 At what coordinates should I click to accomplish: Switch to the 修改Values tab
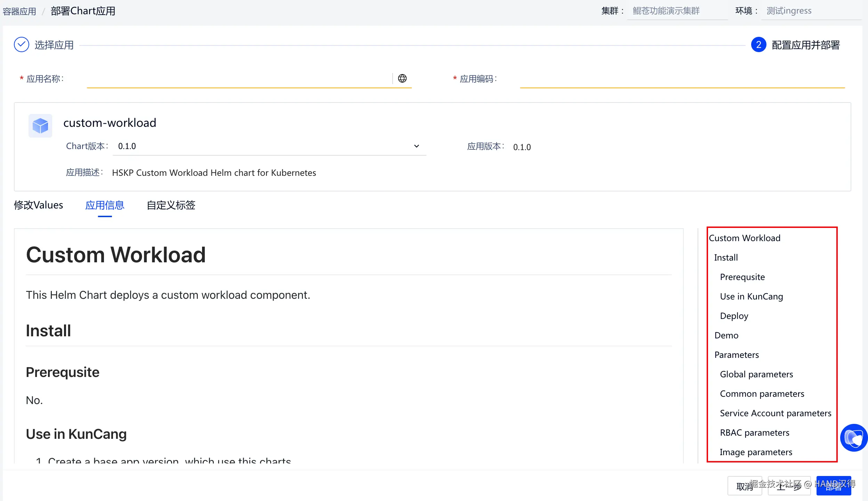(x=39, y=205)
